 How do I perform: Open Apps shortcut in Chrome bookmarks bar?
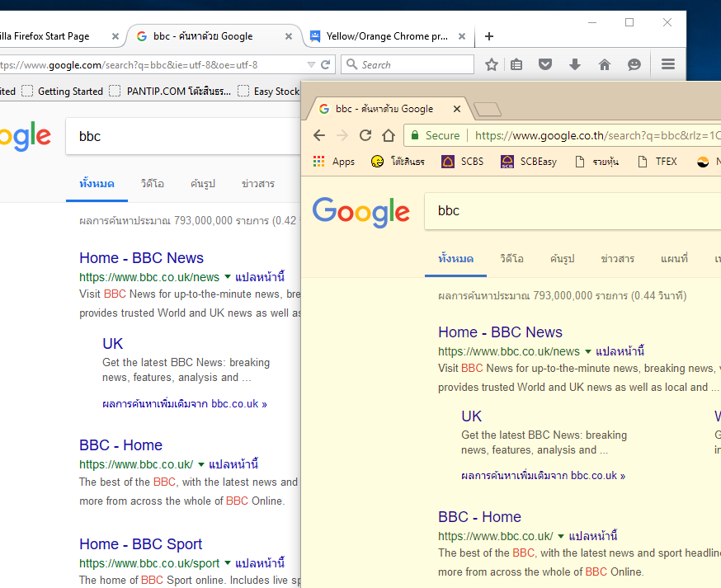point(334,162)
